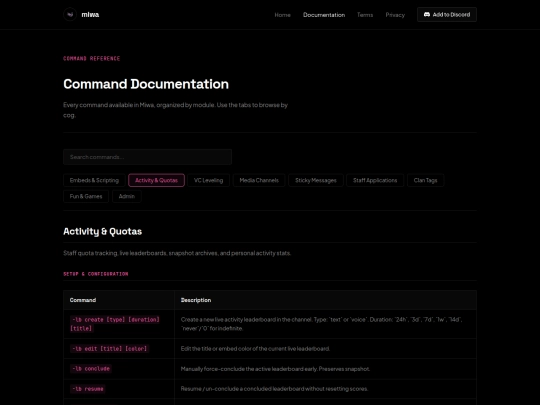Focus the Search commands field
Image resolution: width=540 pixels, height=405 pixels.
[147, 157]
